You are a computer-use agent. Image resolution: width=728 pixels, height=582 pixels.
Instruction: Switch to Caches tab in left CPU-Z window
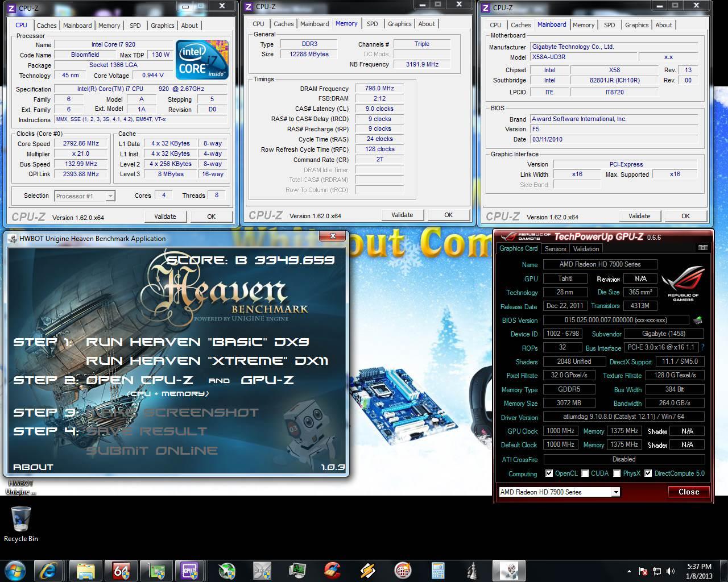(46, 26)
